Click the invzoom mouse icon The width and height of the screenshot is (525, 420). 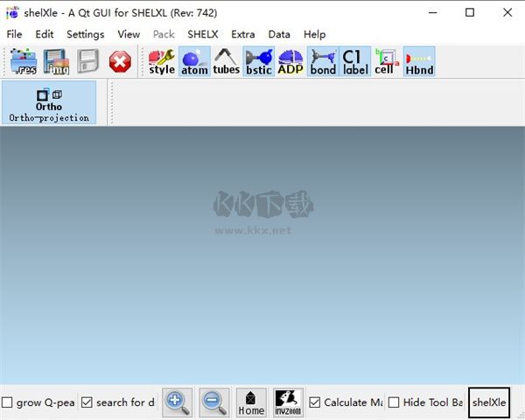coord(288,402)
